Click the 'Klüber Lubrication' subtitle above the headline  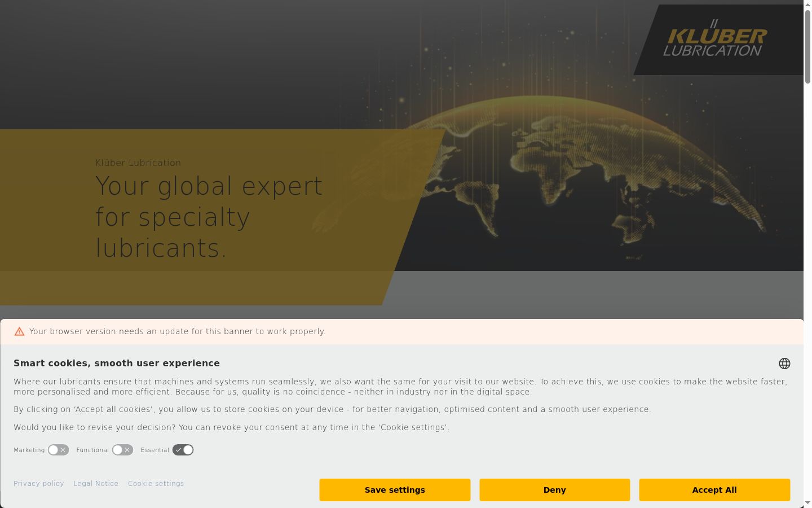click(138, 163)
